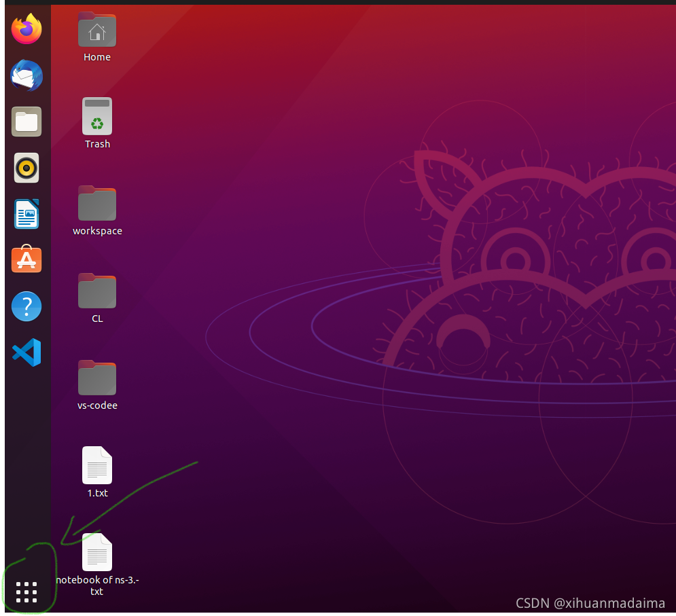This screenshot has width=676, height=616.
Task: Open Firefox from the dock
Action: (x=26, y=29)
